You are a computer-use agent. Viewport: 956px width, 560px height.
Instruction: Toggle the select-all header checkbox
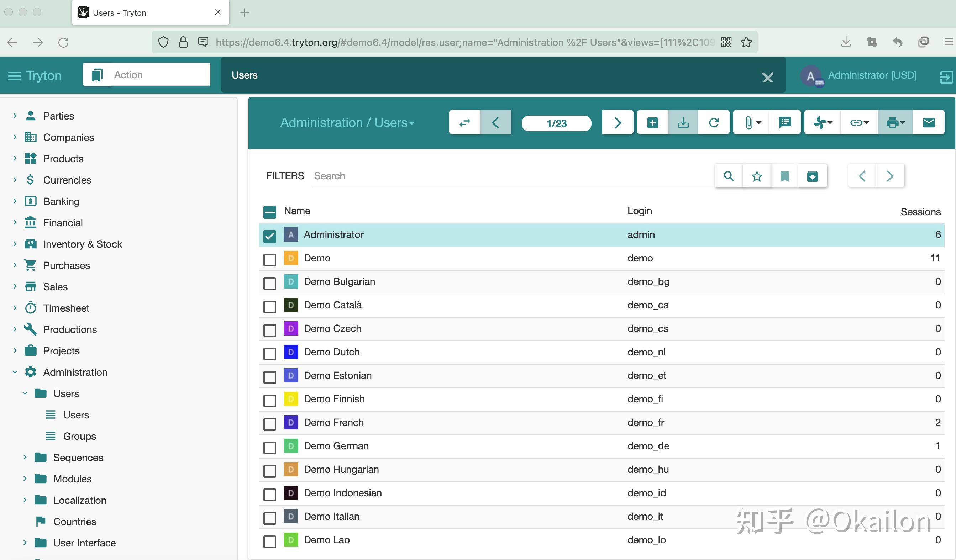pyautogui.click(x=270, y=212)
